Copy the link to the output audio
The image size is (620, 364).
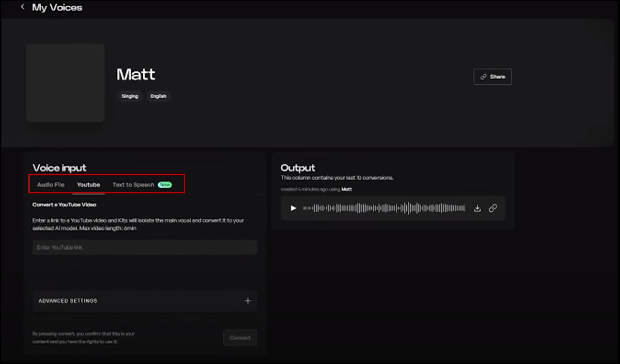(x=493, y=208)
